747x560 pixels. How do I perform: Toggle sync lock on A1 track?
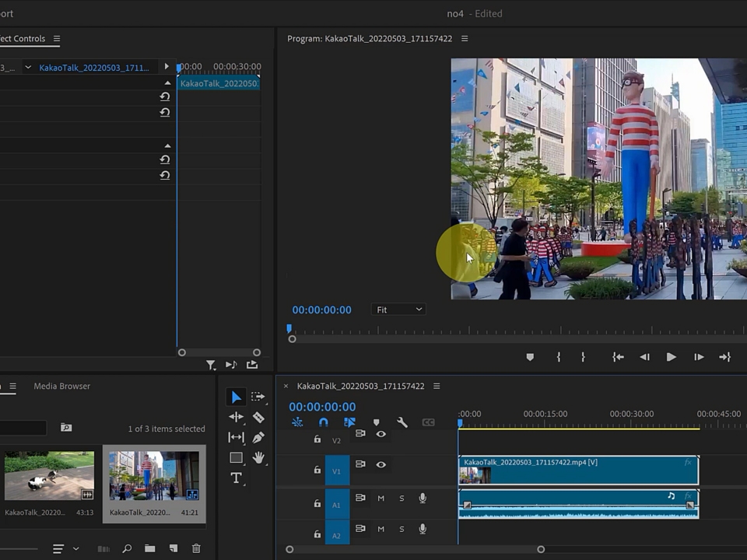360,498
